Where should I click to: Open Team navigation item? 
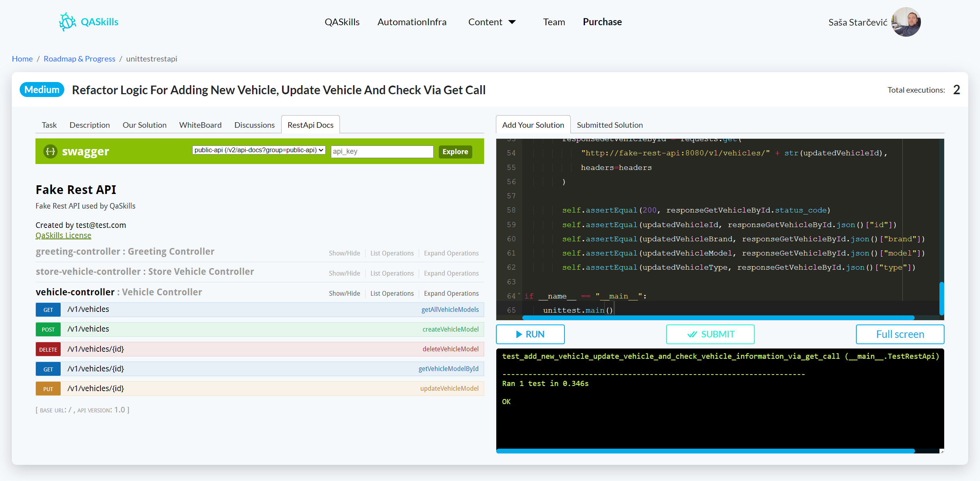554,22
